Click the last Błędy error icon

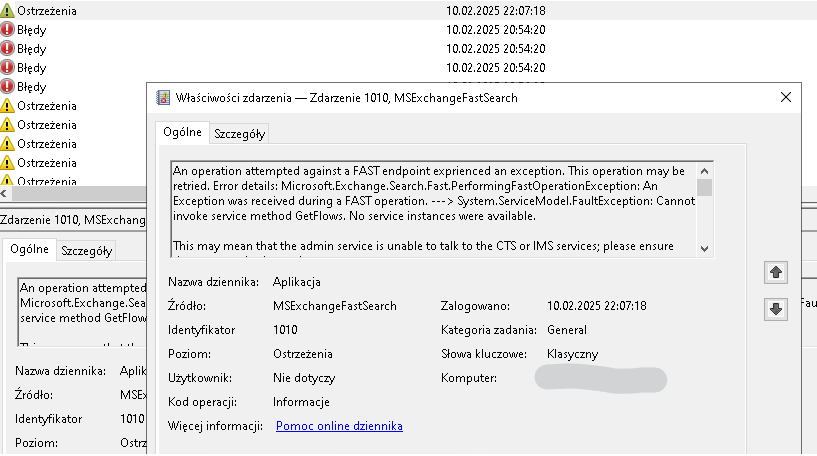point(8,86)
